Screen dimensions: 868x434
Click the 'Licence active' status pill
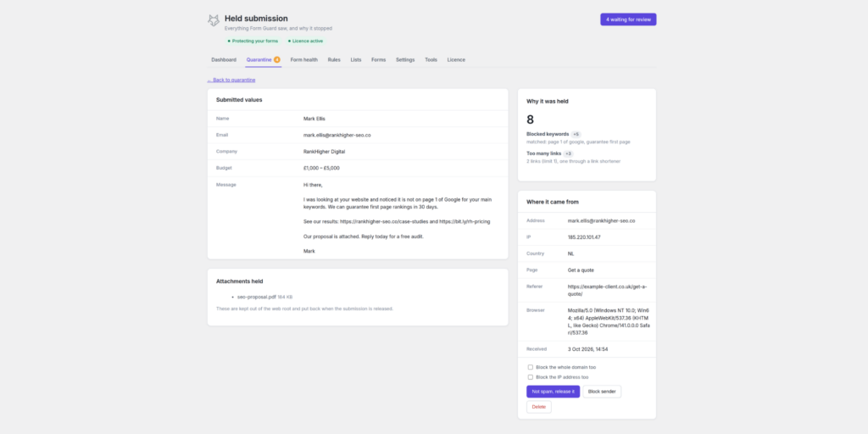(305, 41)
